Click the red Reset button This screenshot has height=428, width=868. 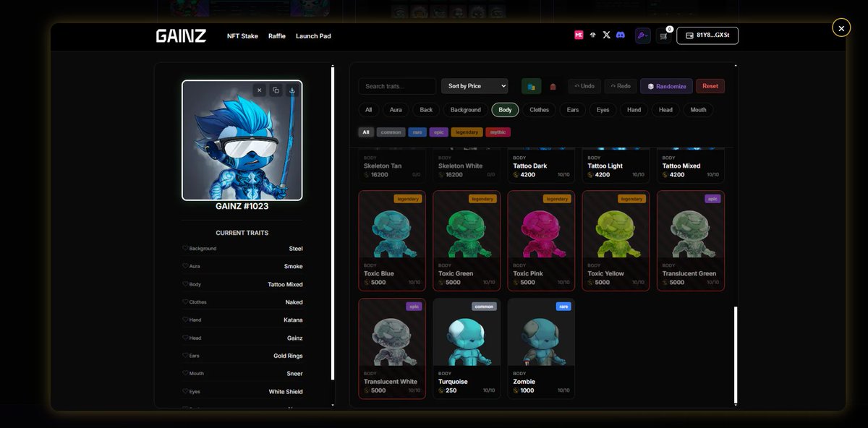(710, 86)
